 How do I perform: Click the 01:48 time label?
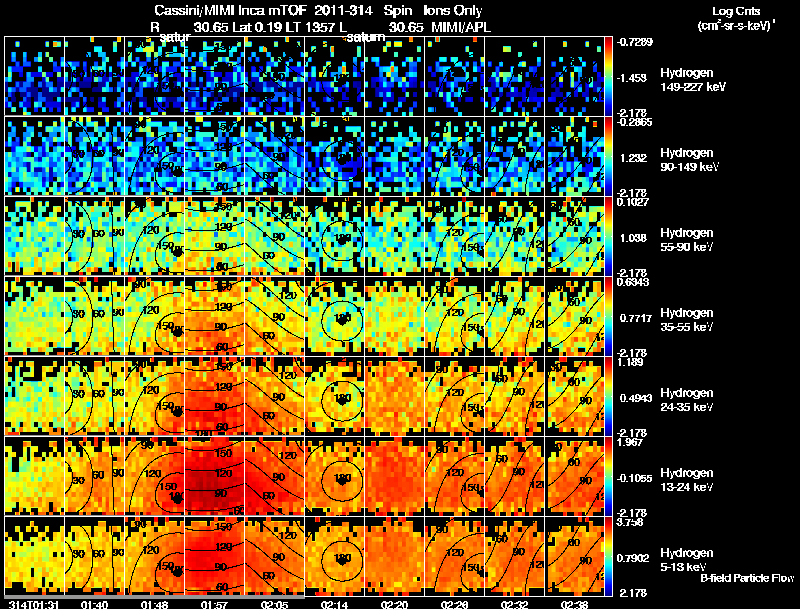pyautogui.click(x=154, y=604)
